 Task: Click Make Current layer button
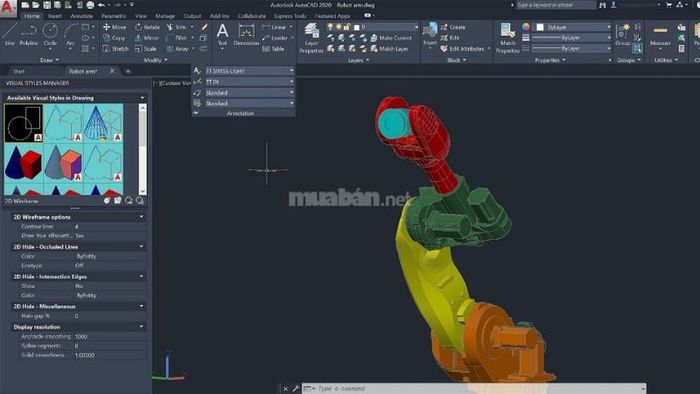point(391,38)
